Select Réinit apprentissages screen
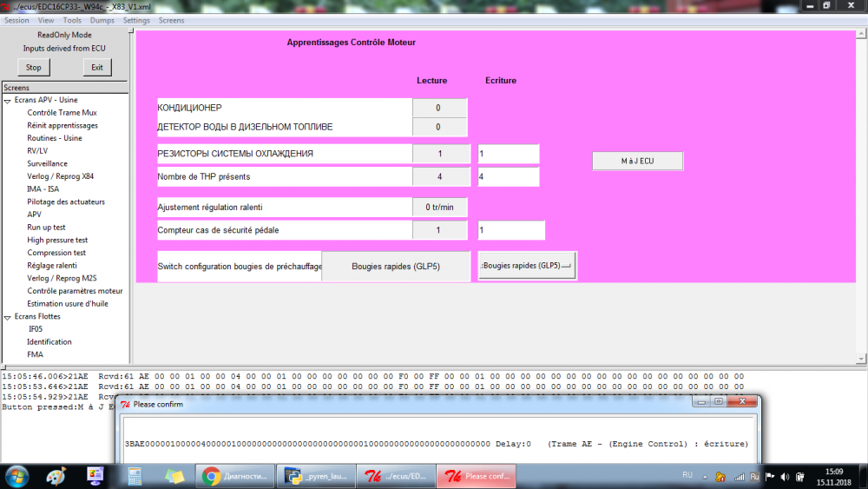Screen dimensions: 868x489 (62, 125)
